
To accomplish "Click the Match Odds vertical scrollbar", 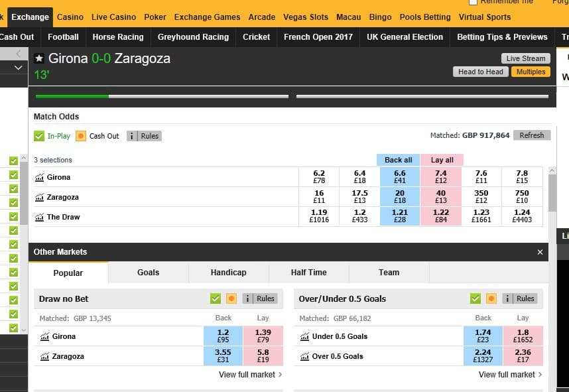I will 552,192.
